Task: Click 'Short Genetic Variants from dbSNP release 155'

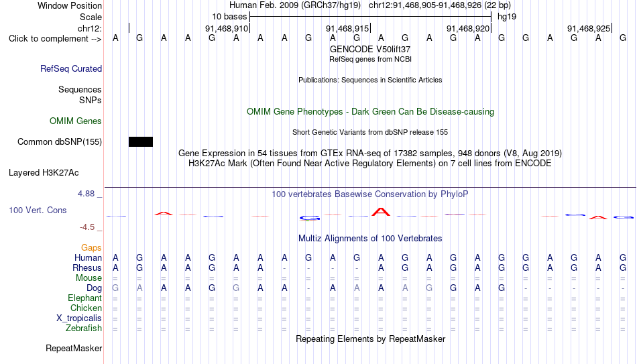Action: 370,133
